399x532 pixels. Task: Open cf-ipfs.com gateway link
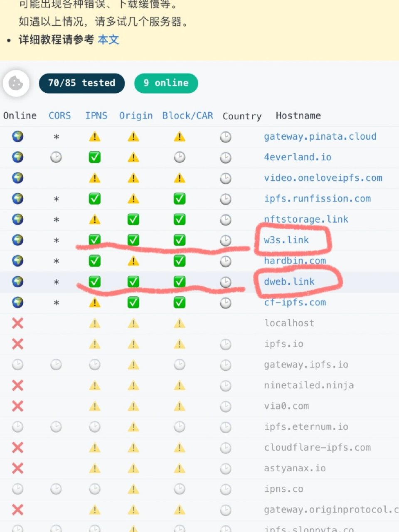tap(295, 302)
